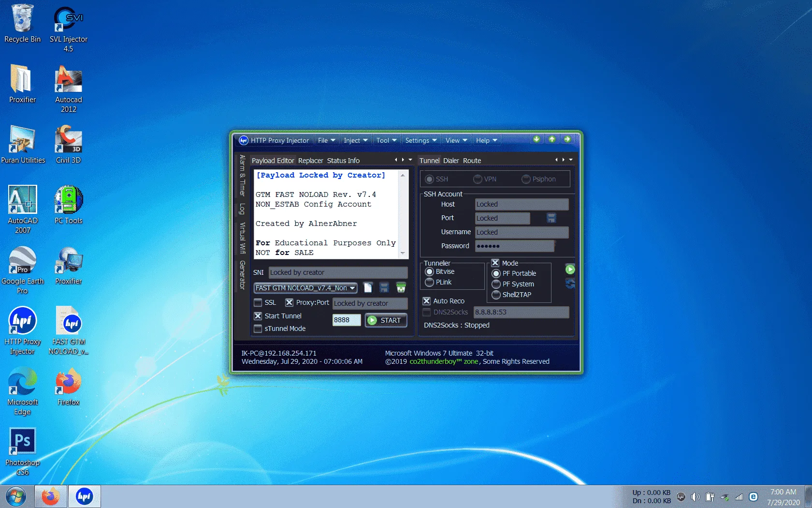Select the Google Earth Pro desktop shortcut
Viewport: 812px width, 508px height.
coord(22,270)
